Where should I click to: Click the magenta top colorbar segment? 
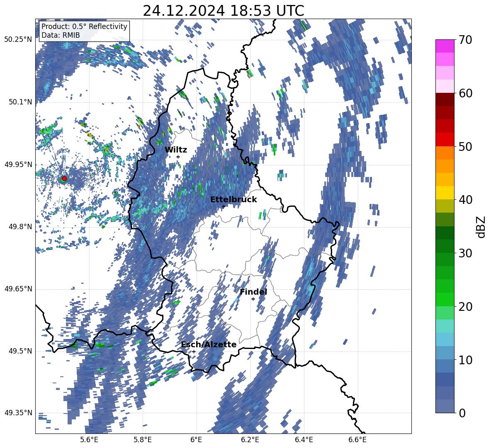tap(445, 46)
